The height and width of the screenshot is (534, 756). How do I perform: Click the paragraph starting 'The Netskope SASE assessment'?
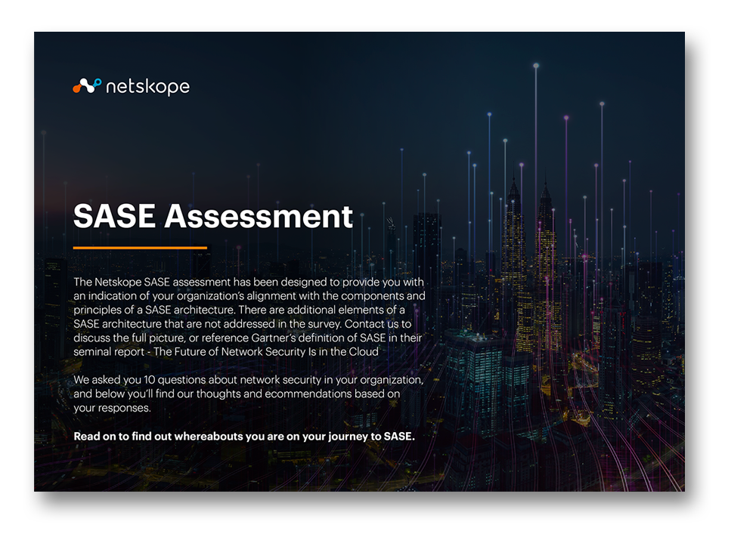tap(249, 316)
